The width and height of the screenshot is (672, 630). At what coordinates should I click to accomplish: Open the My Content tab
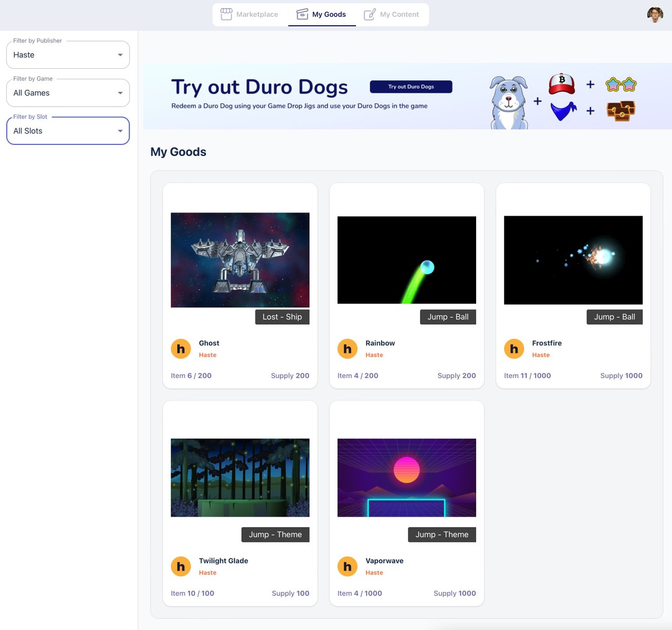[392, 14]
